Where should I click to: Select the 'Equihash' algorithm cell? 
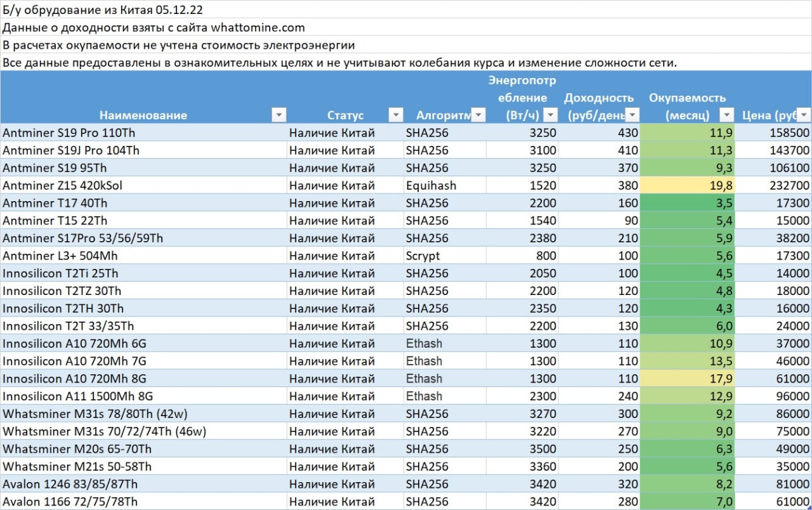click(x=445, y=185)
